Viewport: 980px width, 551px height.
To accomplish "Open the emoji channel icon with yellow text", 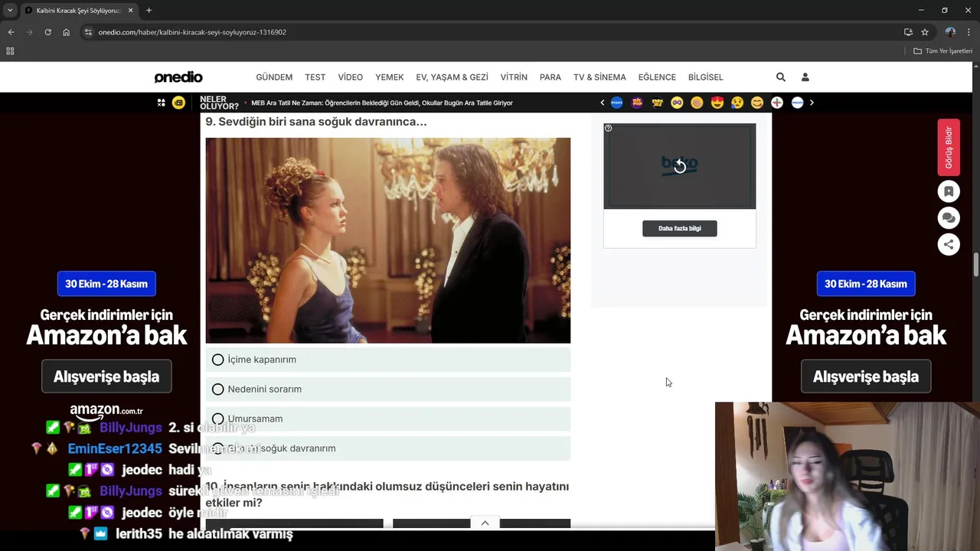I will pyautogui.click(x=657, y=103).
